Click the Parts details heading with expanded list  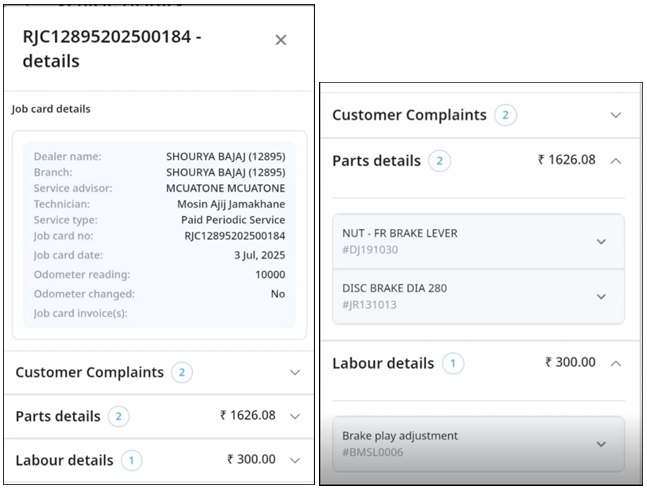click(x=376, y=160)
